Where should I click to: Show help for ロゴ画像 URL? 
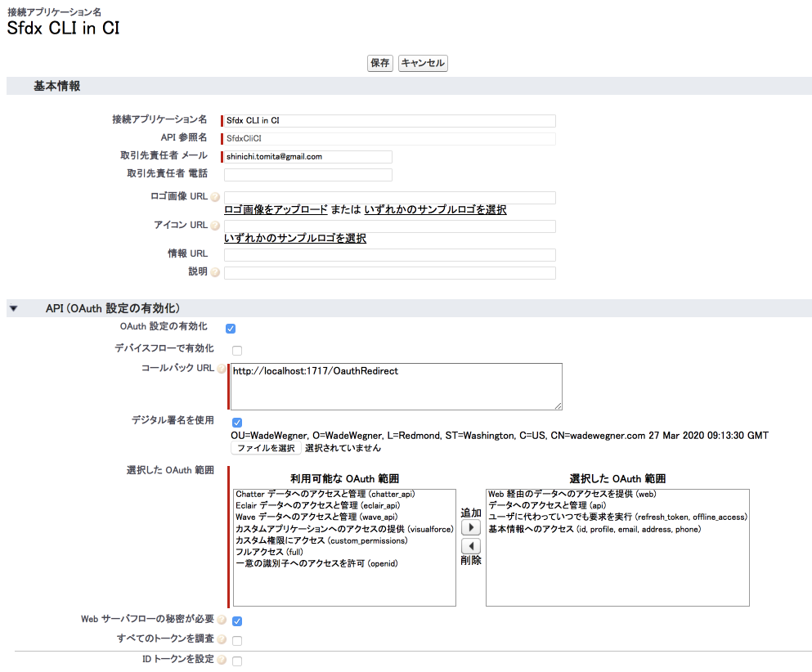215,197
